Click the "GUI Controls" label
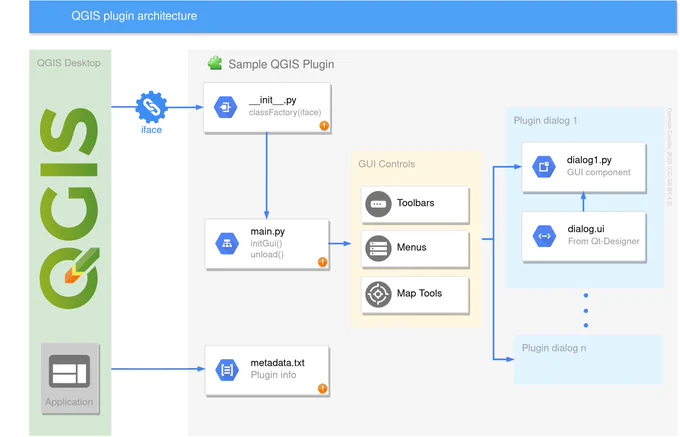 386,164
